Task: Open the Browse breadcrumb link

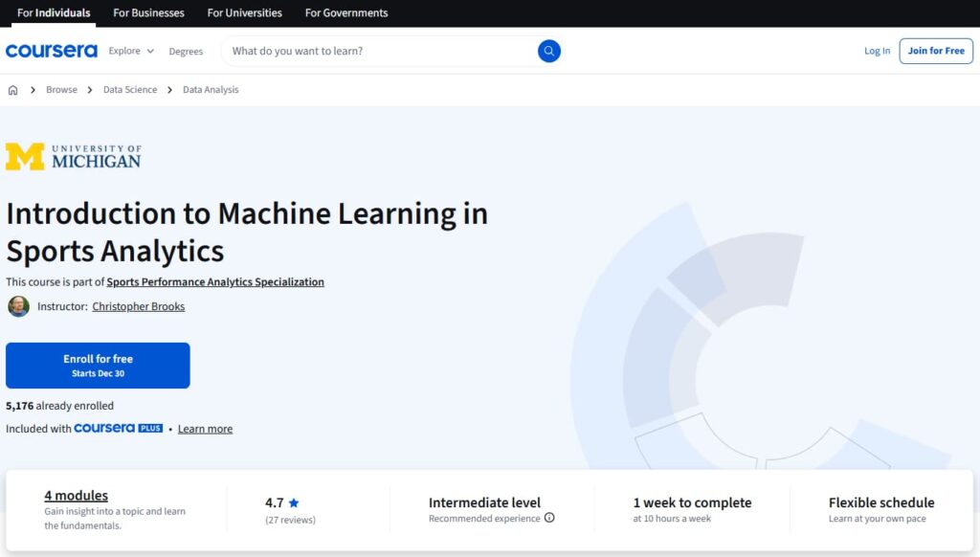Action: pos(61,89)
